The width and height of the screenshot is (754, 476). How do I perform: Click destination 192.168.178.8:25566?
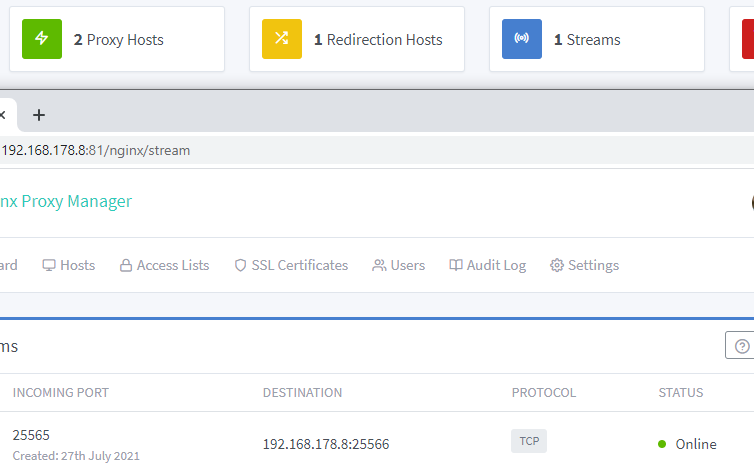click(326, 444)
